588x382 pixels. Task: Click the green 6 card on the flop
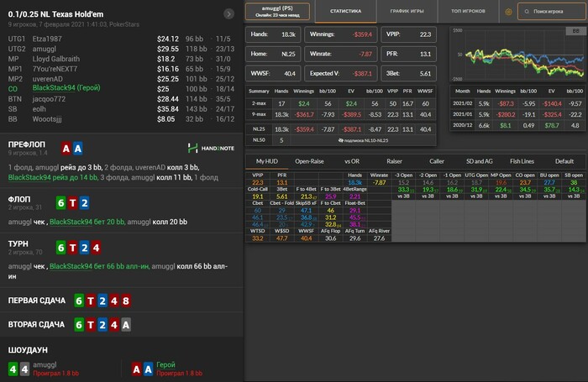[x=61, y=203]
